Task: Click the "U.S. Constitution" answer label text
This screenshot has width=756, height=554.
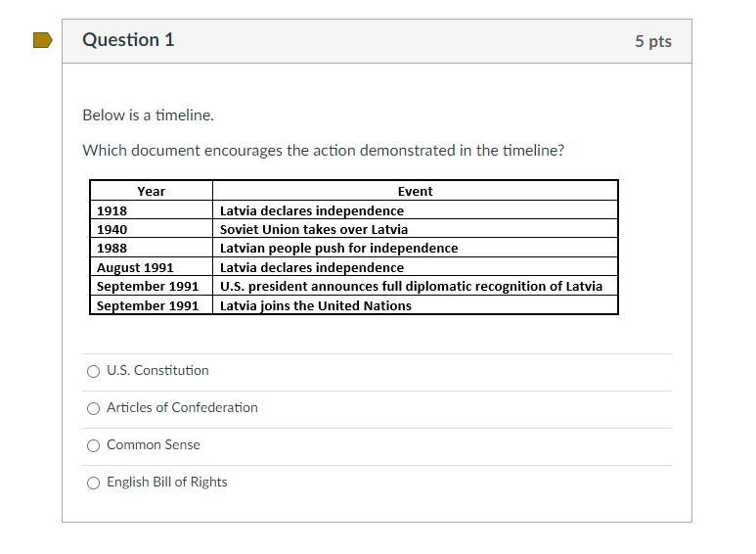Action: (157, 370)
